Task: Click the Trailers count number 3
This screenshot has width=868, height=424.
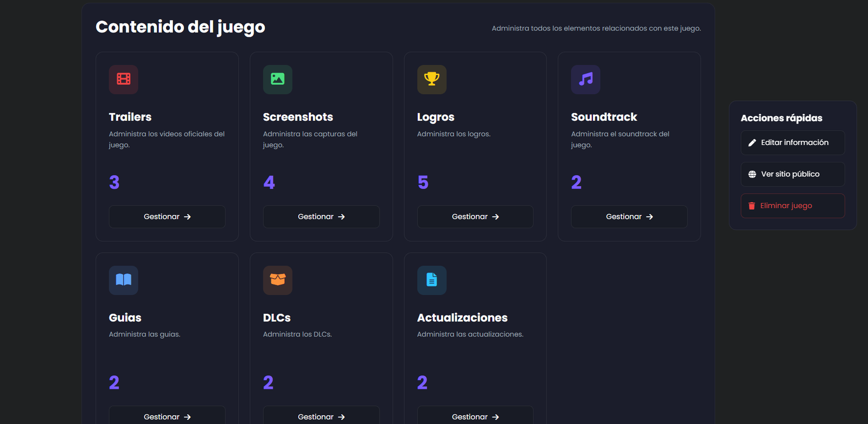Action: click(x=114, y=182)
